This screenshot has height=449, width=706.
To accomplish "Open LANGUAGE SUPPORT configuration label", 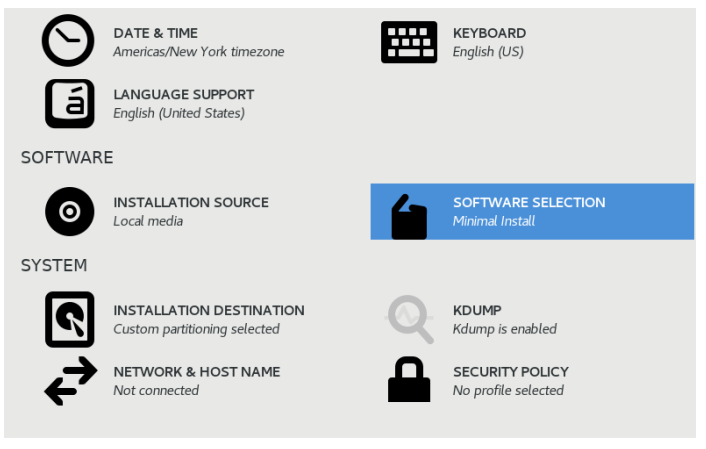I will click(x=183, y=94).
